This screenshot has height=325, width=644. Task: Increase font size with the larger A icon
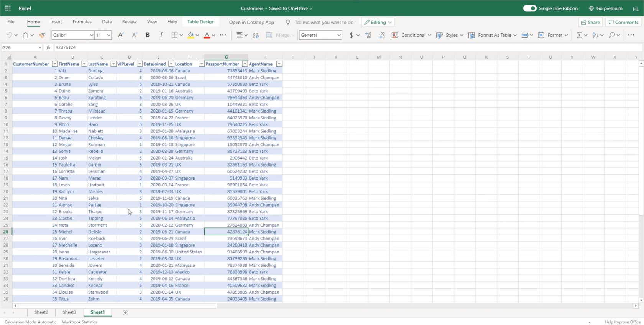121,35
